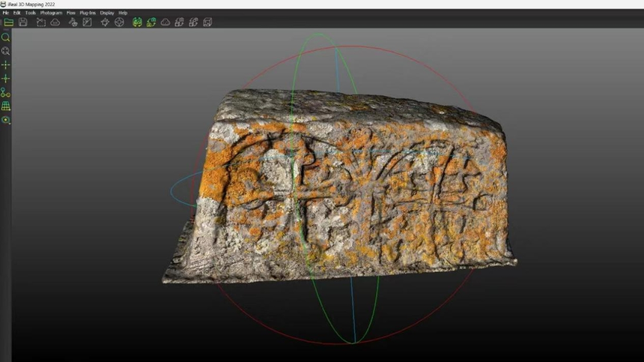Click the square with diagonal line icon

87,22
